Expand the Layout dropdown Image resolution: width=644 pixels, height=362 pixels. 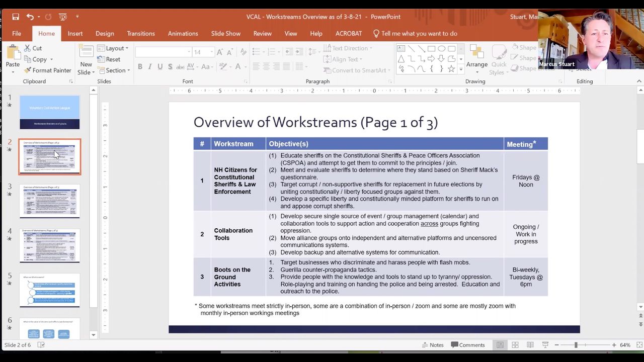115,48
